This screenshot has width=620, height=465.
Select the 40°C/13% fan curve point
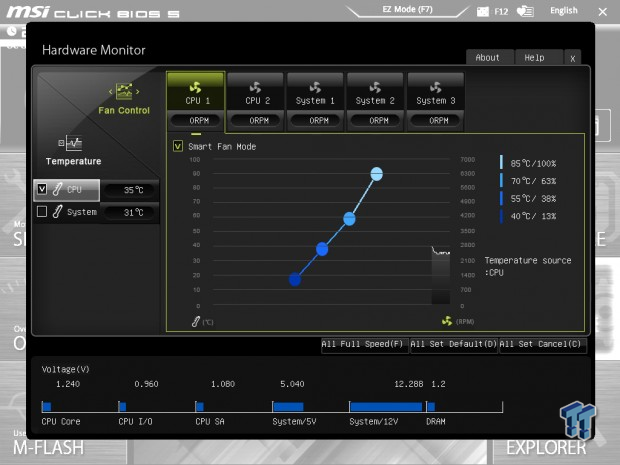[295, 280]
